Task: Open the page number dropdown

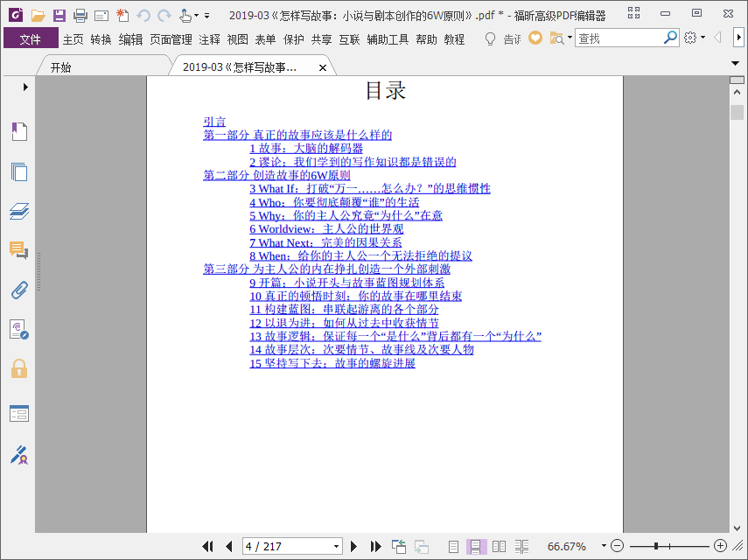Action: 336,546
